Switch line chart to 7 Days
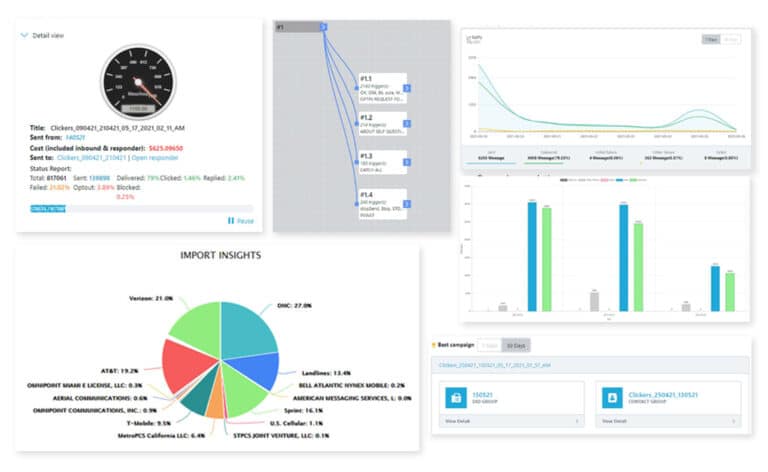Image resolution: width=768 pixels, height=472 pixels. point(709,39)
